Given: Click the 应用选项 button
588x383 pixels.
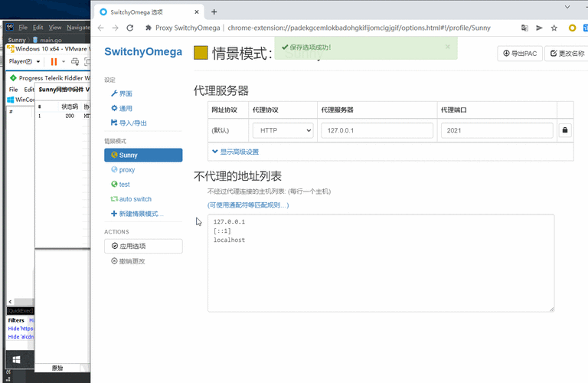Looking at the screenshot, I should pyautogui.click(x=143, y=246).
